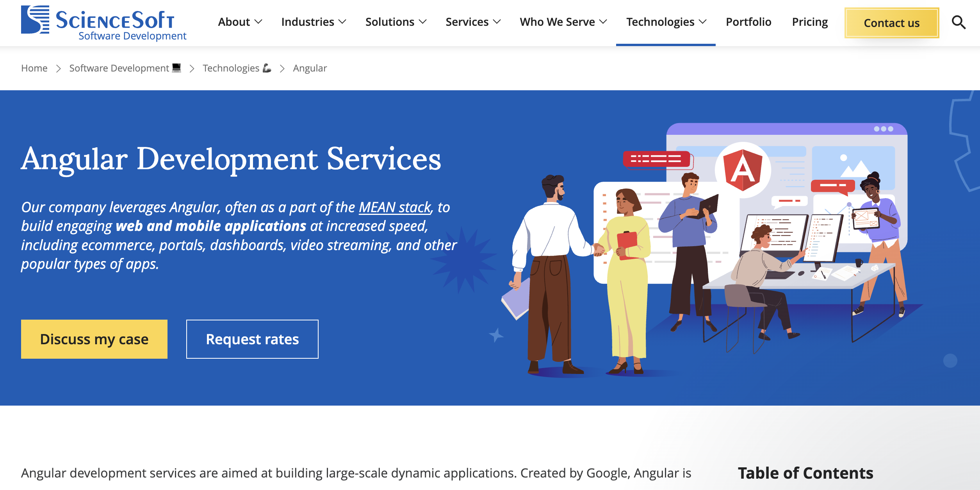Expand the Who We Serve chevron
This screenshot has height=490, width=980.
pyautogui.click(x=603, y=22)
